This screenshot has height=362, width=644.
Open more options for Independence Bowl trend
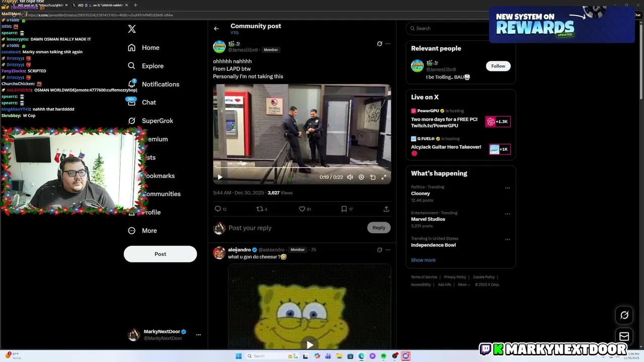507,239
